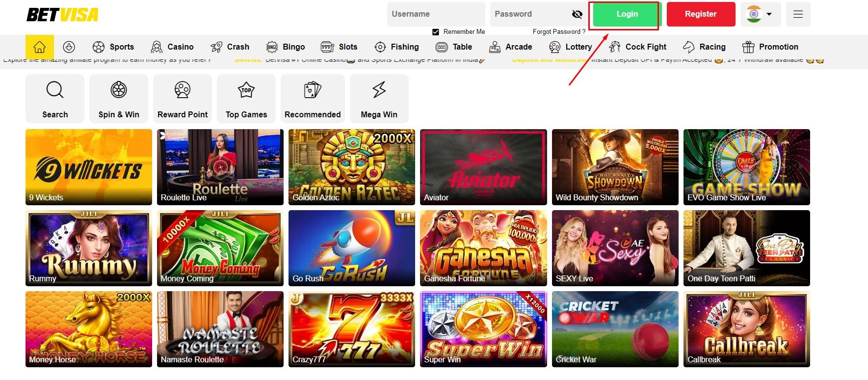Launch the Ganesha Fortune game
Viewport: 868px width, 380px height.
483,248
